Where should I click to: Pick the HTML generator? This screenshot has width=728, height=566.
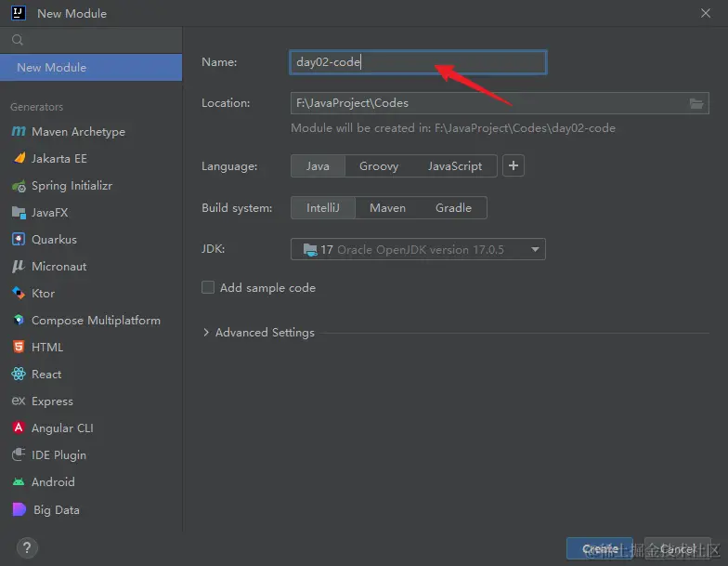point(37,348)
